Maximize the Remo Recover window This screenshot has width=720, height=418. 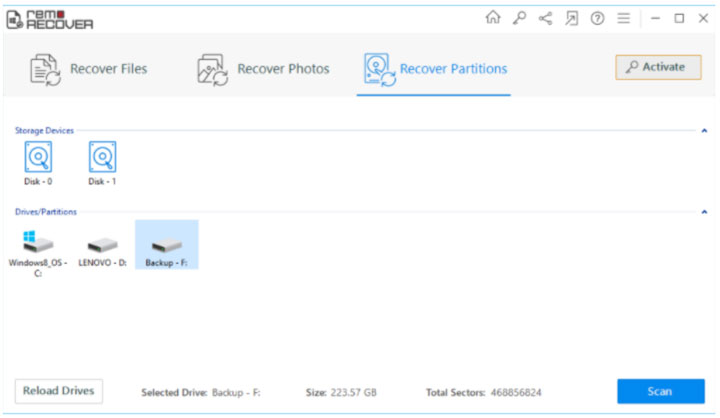click(x=679, y=18)
